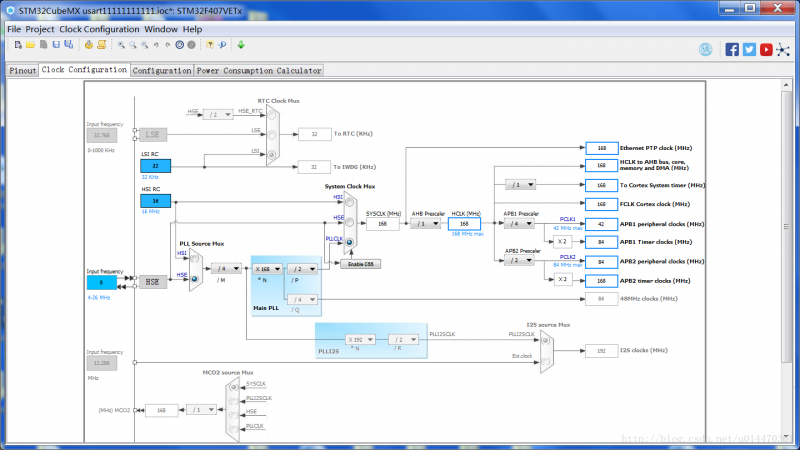The height and width of the screenshot is (450, 800).
Task: Open the Power Consumption Calculator tab
Action: [x=259, y=71]
